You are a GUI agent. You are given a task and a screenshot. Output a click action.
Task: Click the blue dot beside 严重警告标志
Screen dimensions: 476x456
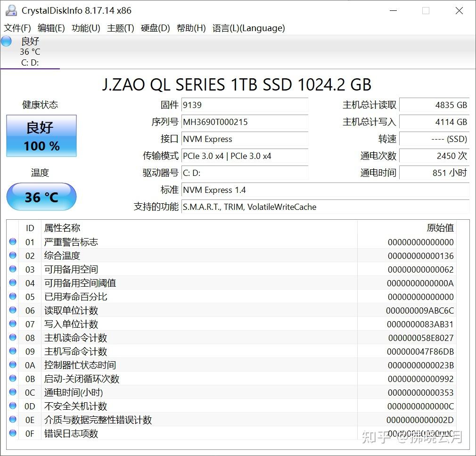(12, 241)
